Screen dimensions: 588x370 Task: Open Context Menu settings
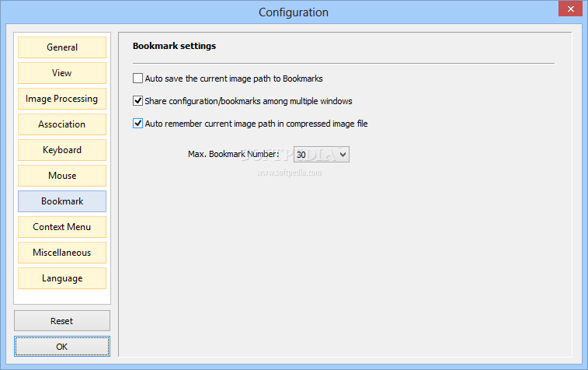coord(62,227)
